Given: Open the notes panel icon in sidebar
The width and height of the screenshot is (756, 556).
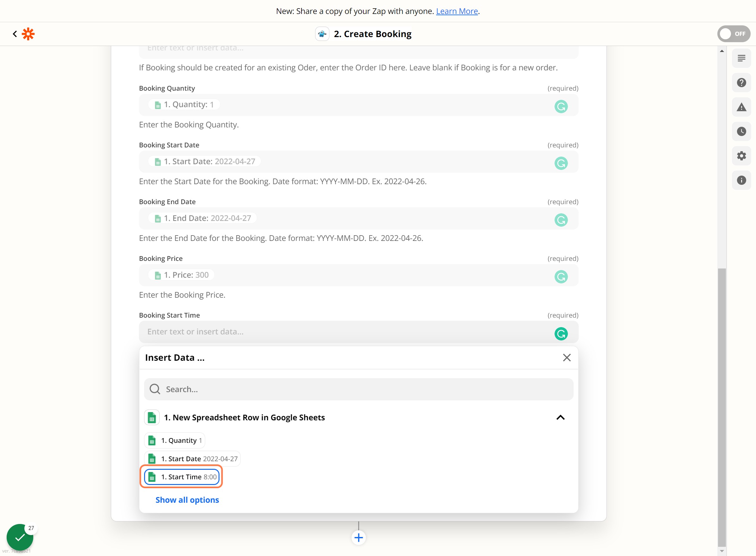Looking at the screenshot, I should [x=741, y=58].
